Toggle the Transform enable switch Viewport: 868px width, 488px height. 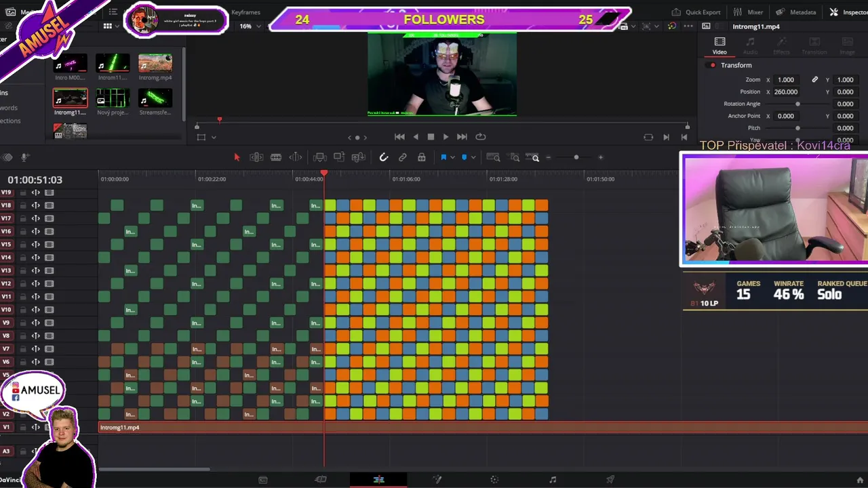pos(712,65)
